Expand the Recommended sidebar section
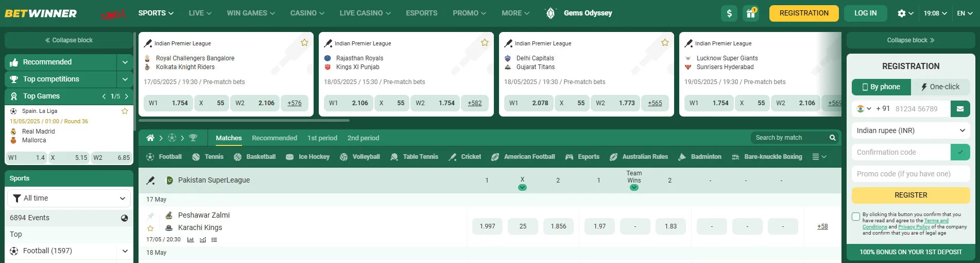Image resolution: width=980 pixels, height=263 pixels. [x=125, y=62]
